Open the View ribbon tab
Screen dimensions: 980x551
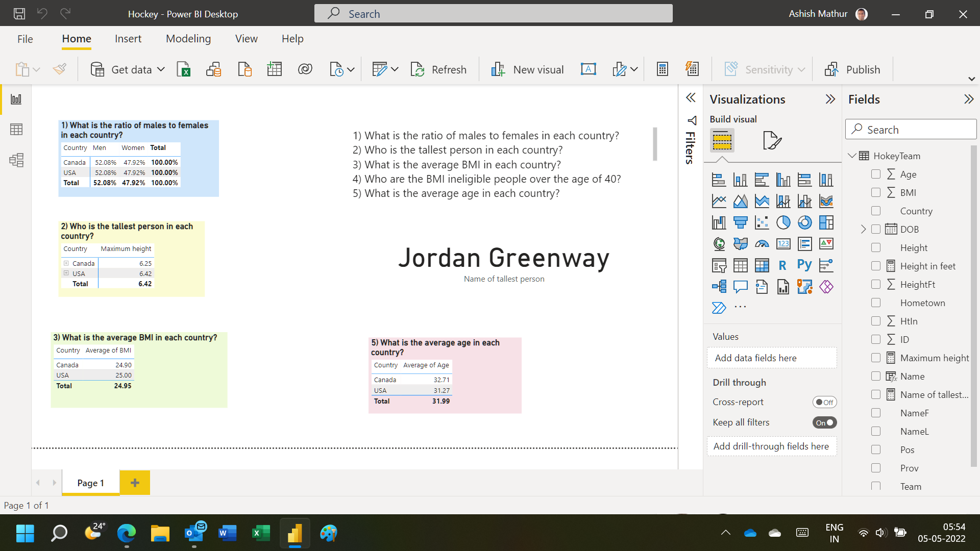click(247, 39)
